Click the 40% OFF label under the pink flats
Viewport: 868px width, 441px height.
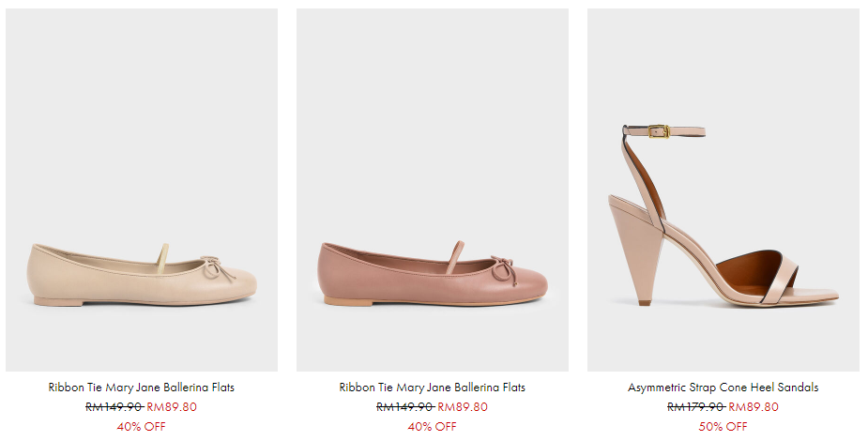click(432, 427)
